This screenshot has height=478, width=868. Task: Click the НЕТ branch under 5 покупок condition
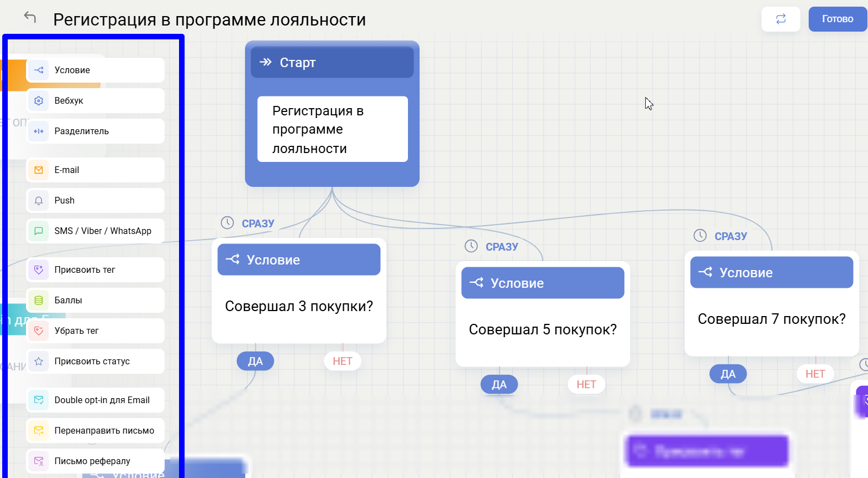tap(586, 385)
